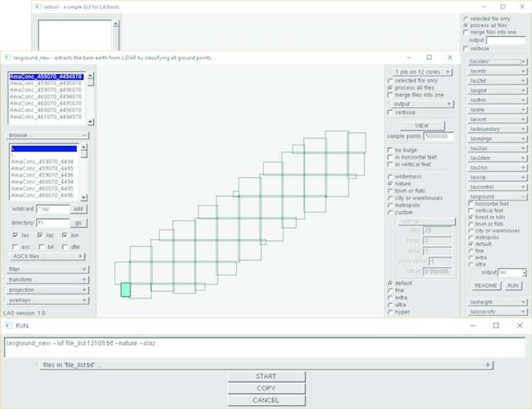Open the output format dropdown near README
Screen dimensions: 532x409
[523, 272]
